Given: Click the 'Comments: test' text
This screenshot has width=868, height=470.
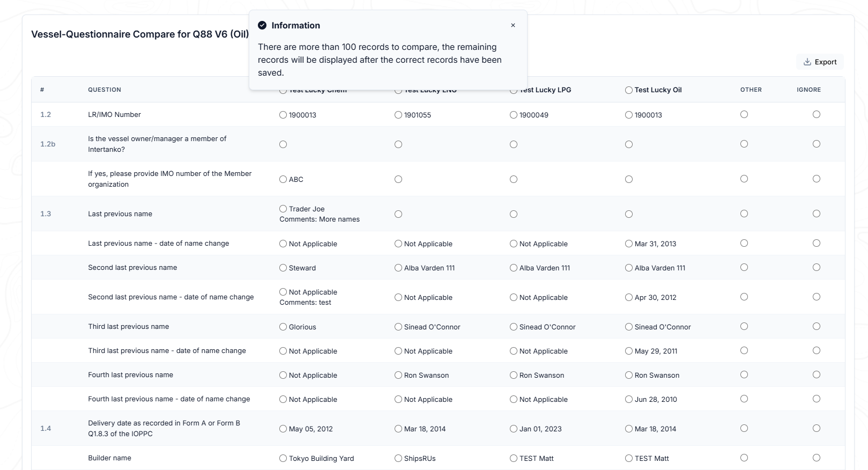Looking at the screenshot, I should [305, 302].
